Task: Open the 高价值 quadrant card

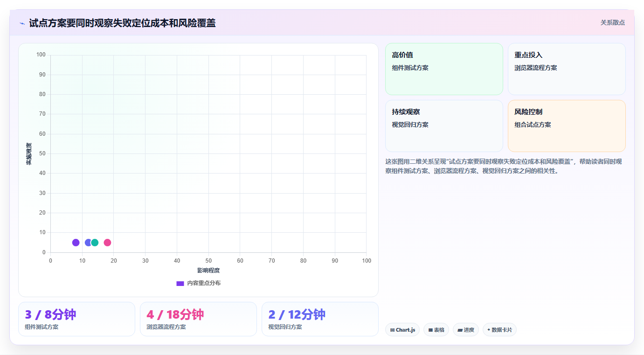Action: [444, 69]
